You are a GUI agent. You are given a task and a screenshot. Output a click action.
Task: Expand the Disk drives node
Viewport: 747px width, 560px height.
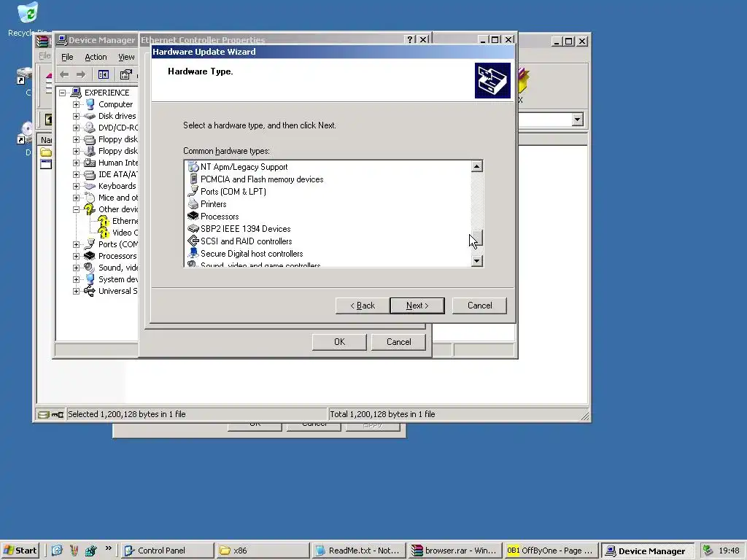pos(76,116)
